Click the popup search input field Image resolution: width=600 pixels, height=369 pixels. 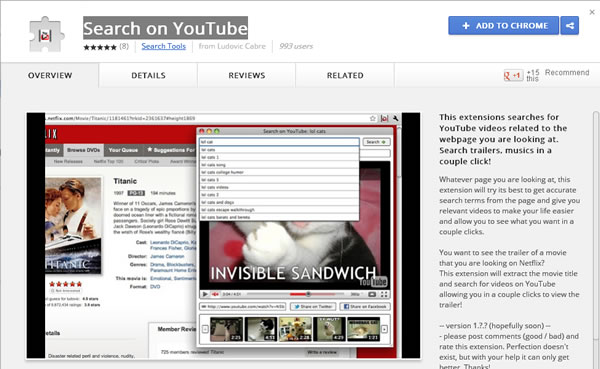coord(279,142)
